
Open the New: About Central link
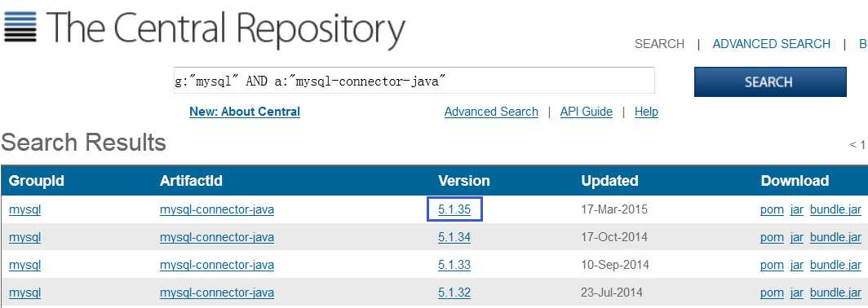click(x=245, y=112)
